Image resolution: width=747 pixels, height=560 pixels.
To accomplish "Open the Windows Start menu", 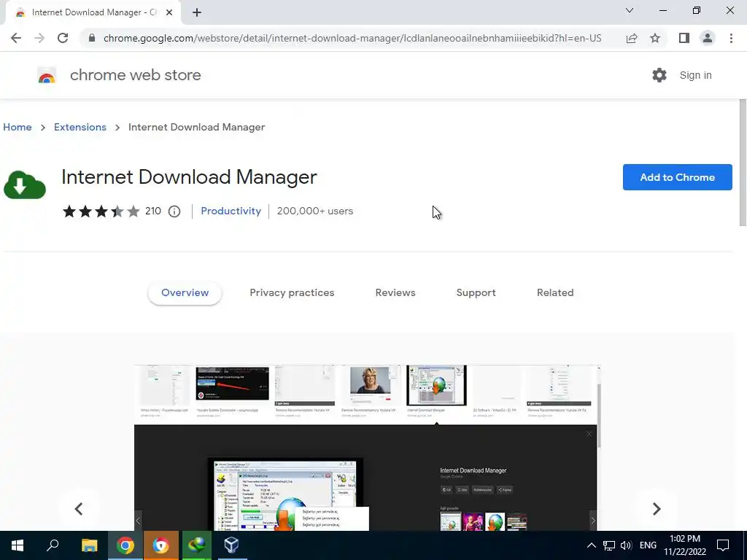I will pos(18,545).
